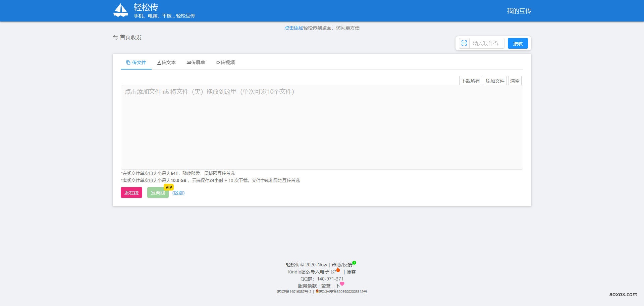
Task: Click the letter A icon on 传文本 tab
Action: (x=159, y=62)
